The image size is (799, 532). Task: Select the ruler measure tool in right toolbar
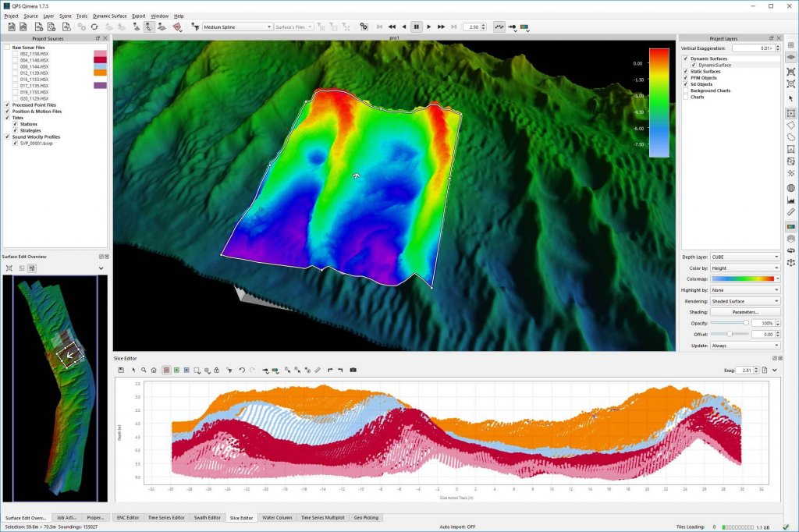(790, 213)
